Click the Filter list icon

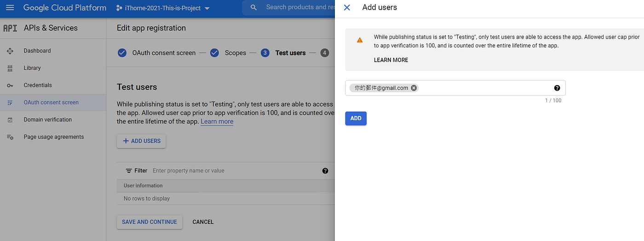click(x=129, y=171)
